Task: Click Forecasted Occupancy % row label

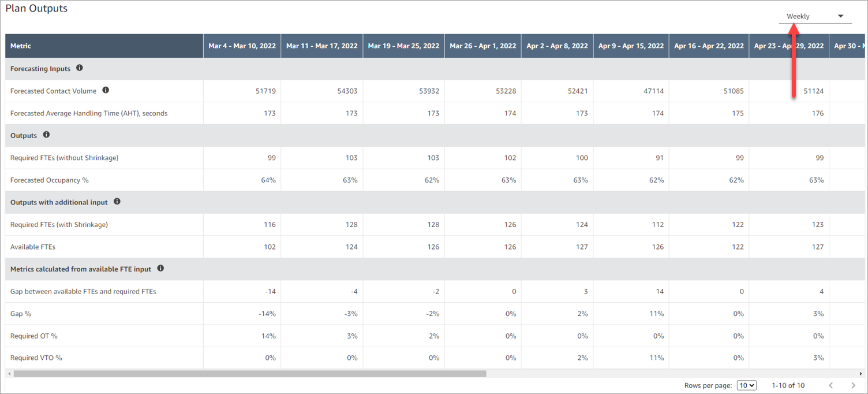Action: [x=50, y=180]
